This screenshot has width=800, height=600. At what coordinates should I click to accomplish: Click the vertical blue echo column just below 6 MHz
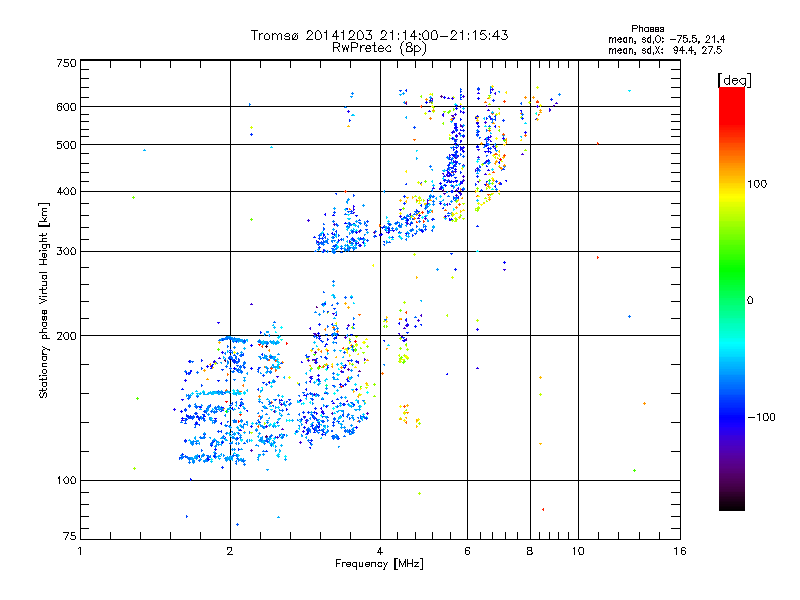[x=456, y=158]
